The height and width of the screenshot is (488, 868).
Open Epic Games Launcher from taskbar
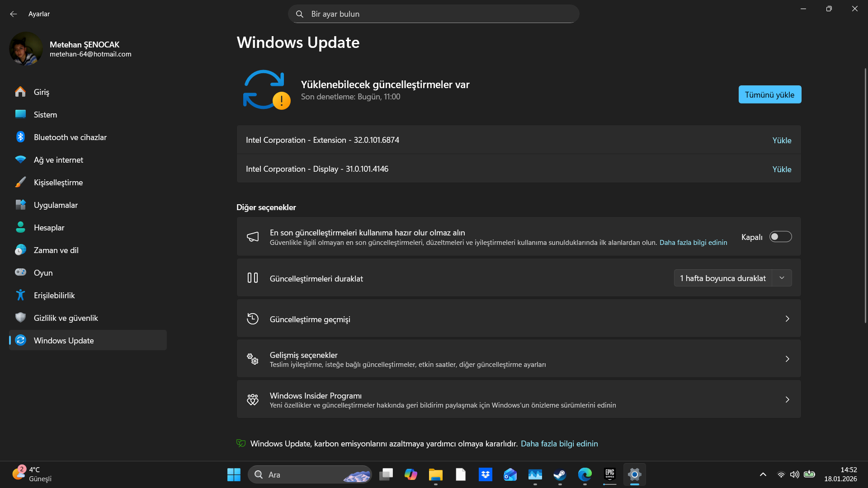(610, 474)
